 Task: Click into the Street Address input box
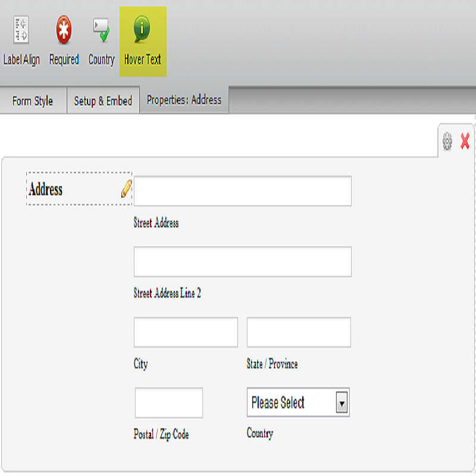(242, 191)
